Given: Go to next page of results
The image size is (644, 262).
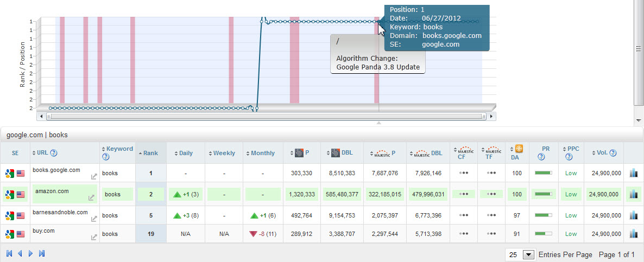Looking at the screenshot, I should coord(31,253).
